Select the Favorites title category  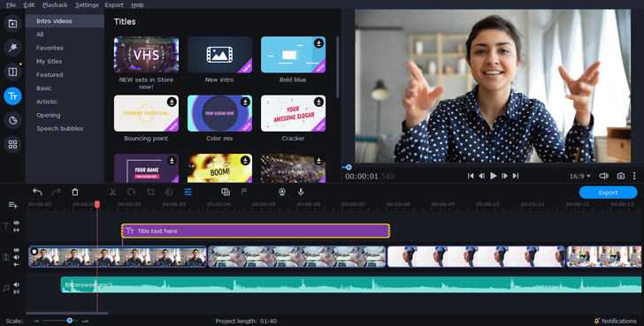50,48
